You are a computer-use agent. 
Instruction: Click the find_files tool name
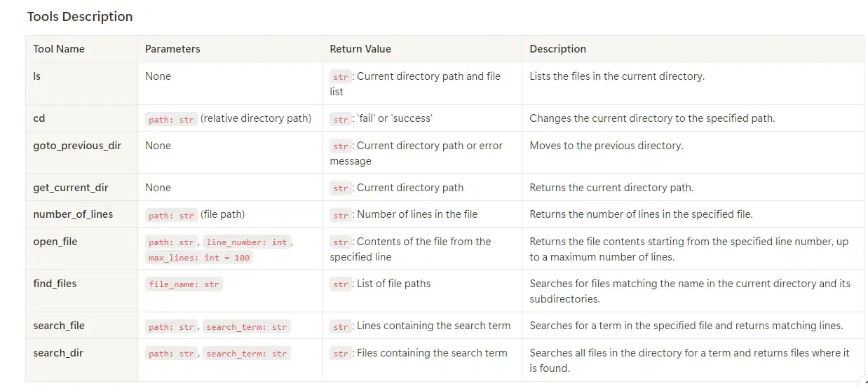(x=55, y=284)
